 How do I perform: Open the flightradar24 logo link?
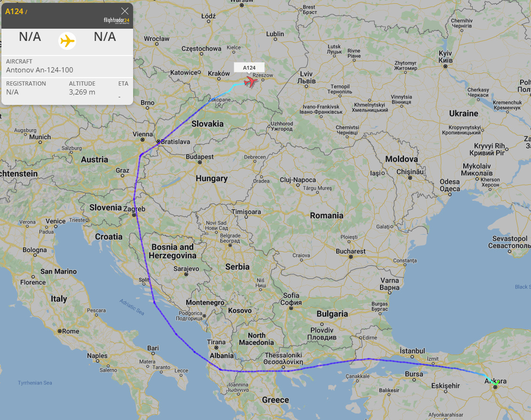tap(117, 21)
